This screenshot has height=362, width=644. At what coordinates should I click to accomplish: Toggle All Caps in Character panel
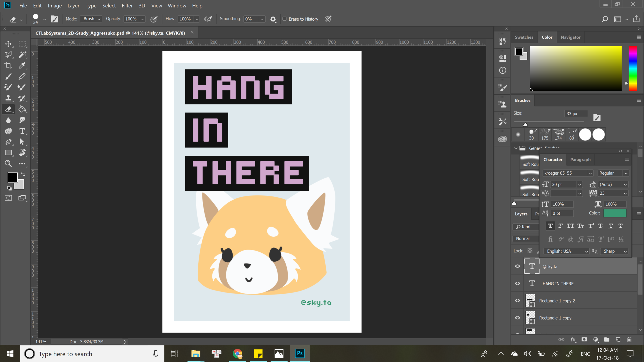(x=570, y=226)
